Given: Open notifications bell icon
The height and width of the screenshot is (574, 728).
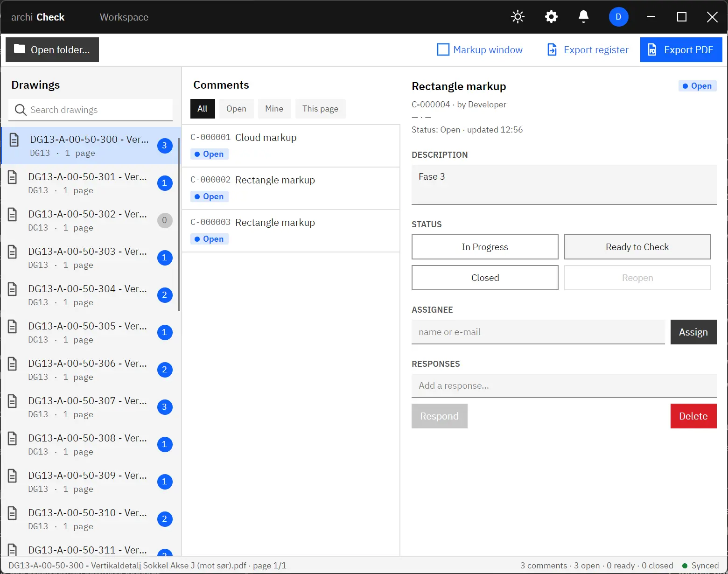Looking at the screenshot, I should [x=583, y=17].
